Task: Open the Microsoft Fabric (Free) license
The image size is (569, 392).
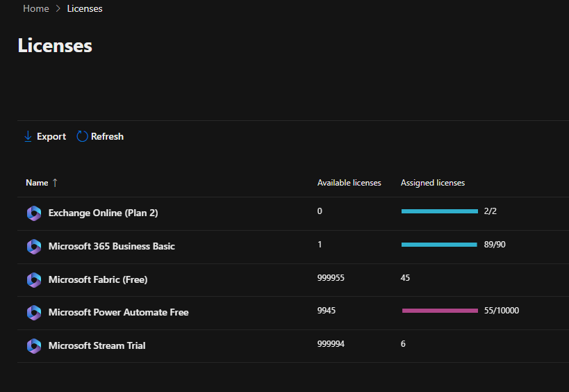Action: click(98, 279)
